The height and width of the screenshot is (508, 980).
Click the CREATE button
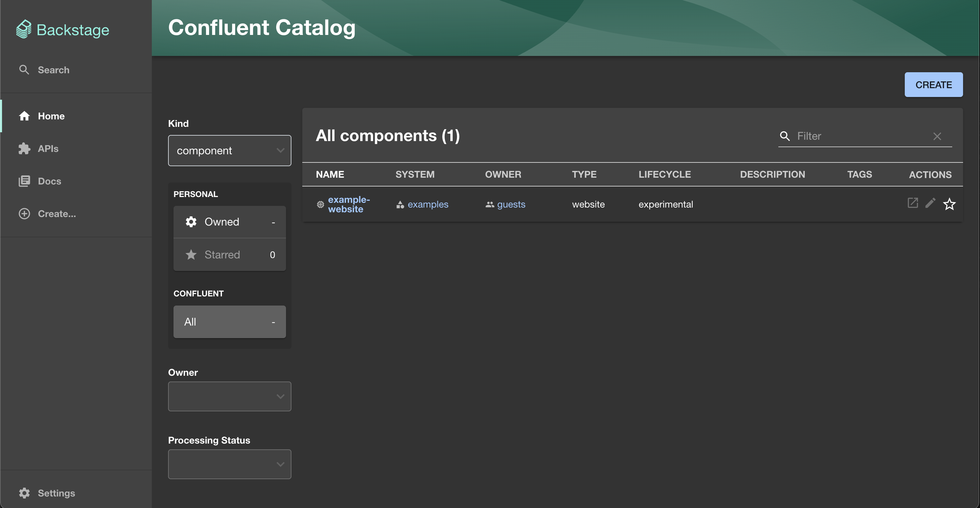click(934, 84)
